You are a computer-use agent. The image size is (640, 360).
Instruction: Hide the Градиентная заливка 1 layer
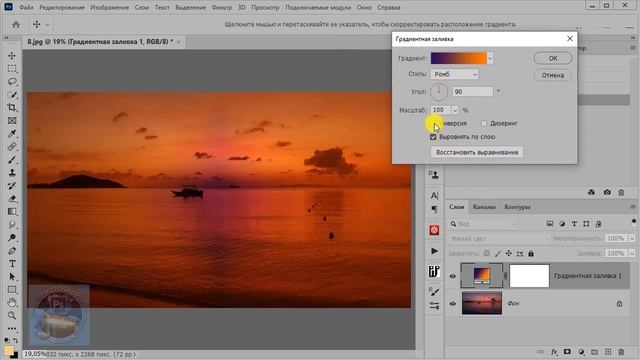[x=453, y=276]
